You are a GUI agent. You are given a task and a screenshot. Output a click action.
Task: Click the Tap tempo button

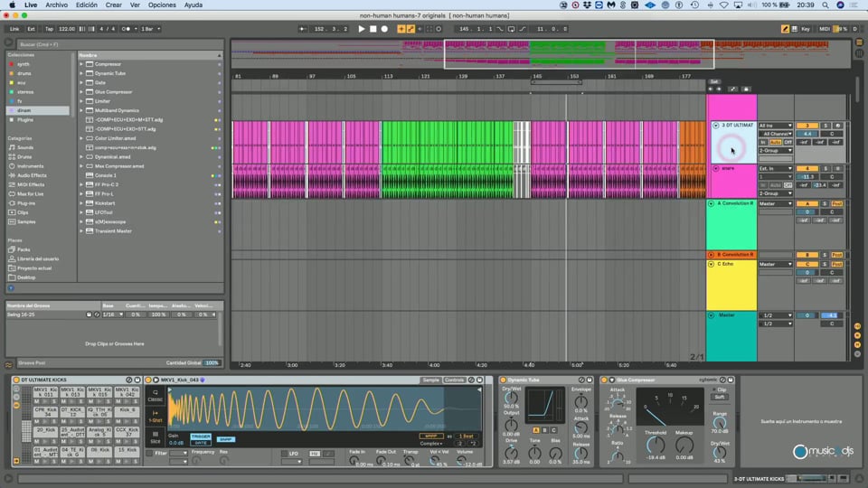49,29
